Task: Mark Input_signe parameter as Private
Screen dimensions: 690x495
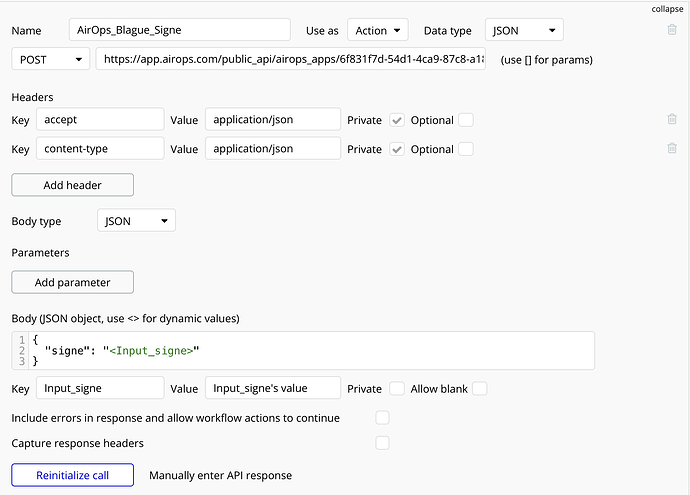Action: click(397, 388)
